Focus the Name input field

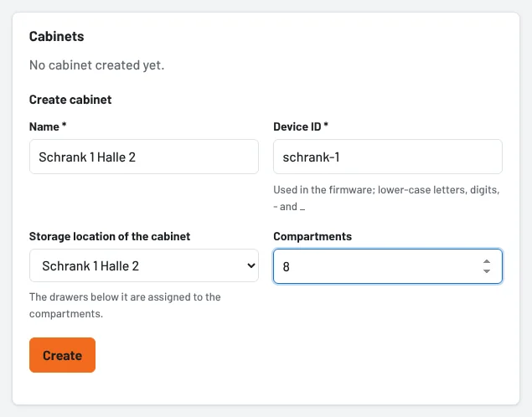click(144, 157)
